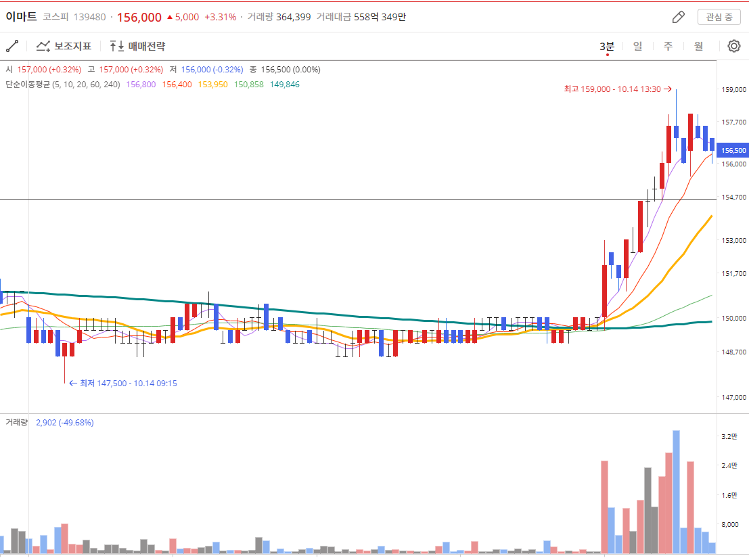Click the 저 156,000 (-0.32%) low price

coord(206,70)
